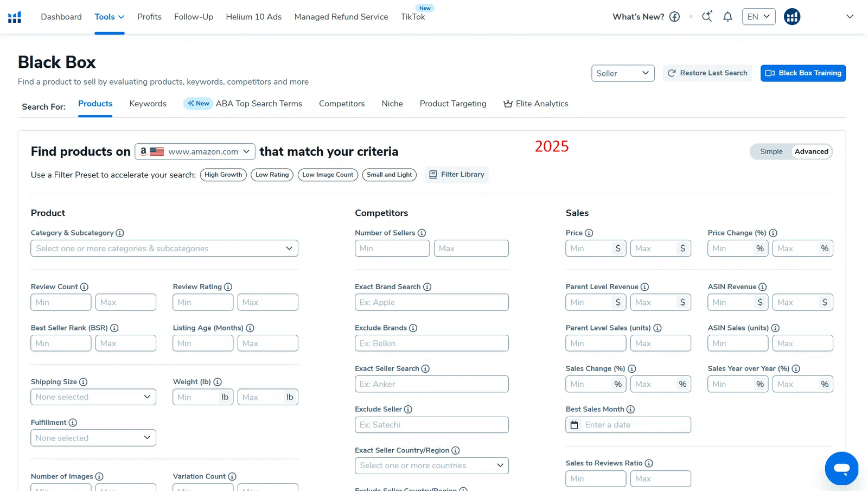
Task: Open the Tools menu in the top navigation
Action: click(109, 17)
